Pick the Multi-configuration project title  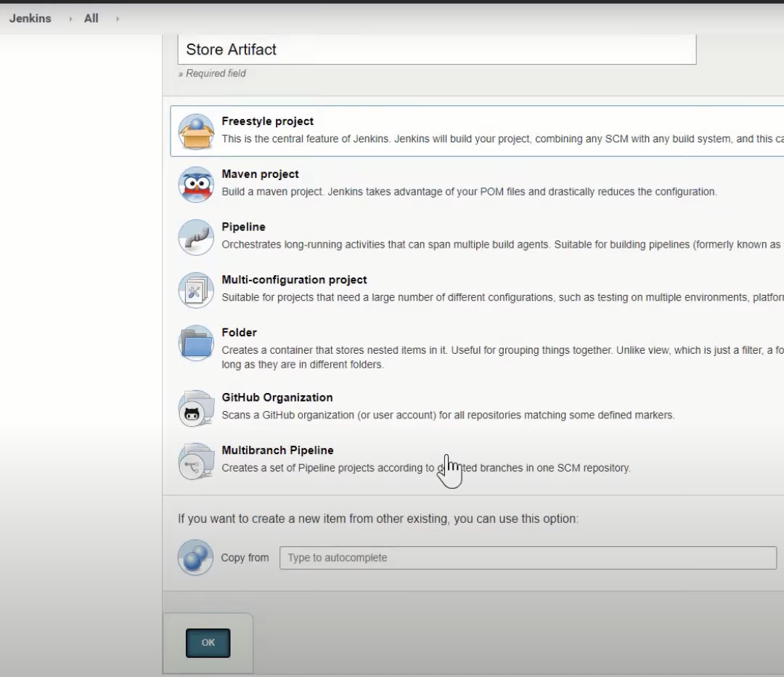point(294,279)
